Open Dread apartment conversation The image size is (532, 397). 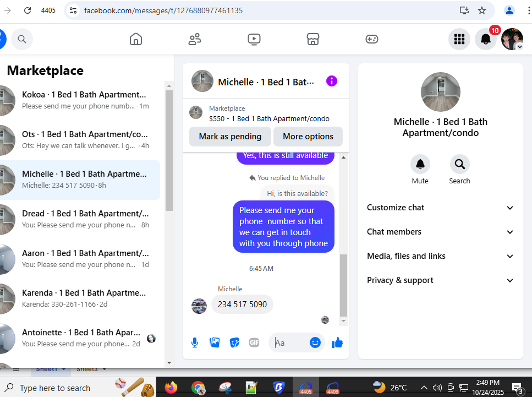[x=80, y=219]
